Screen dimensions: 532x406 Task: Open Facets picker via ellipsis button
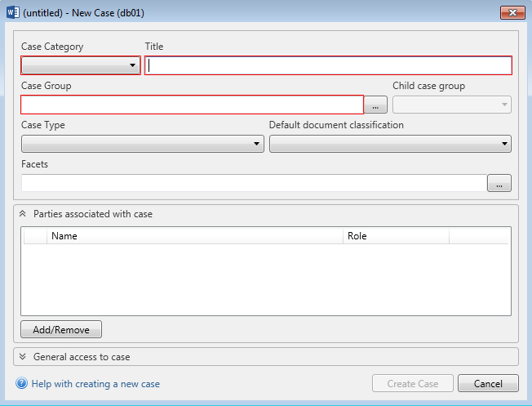[x=499, y=184]
